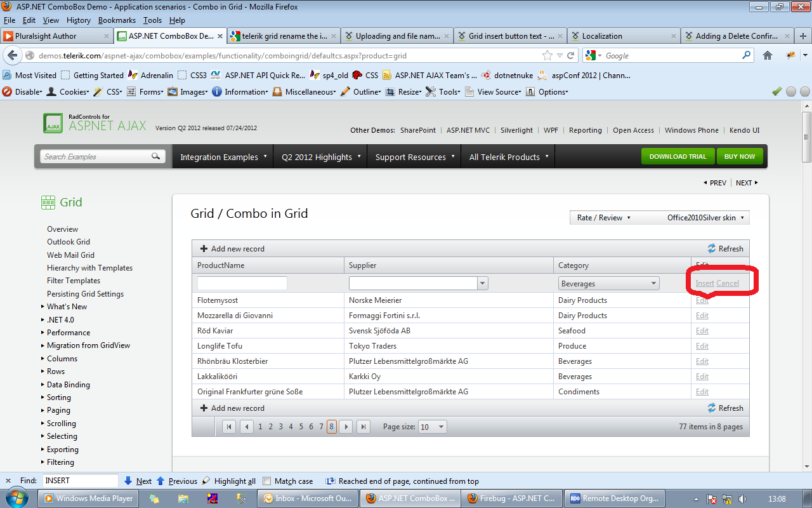Click the magnifier in the Google search box

tap(747, 55)
